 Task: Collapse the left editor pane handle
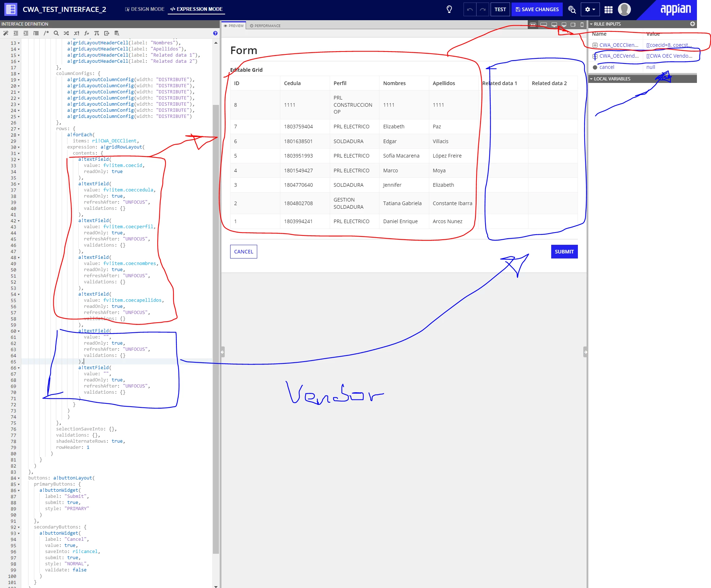(x=223, y=352)
